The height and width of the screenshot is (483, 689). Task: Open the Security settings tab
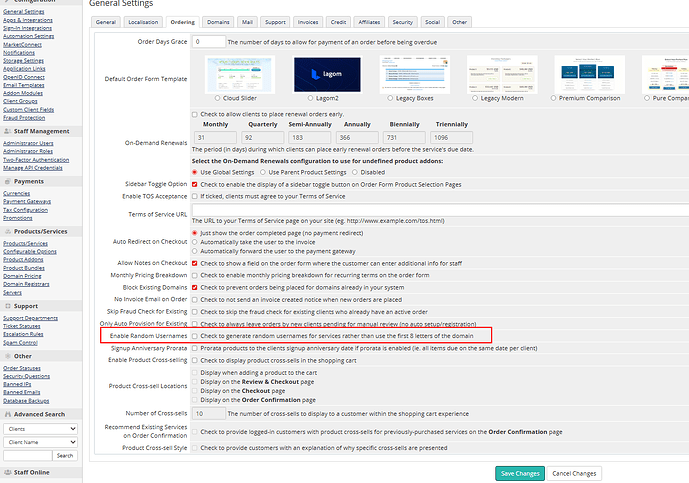pos(402,21)
